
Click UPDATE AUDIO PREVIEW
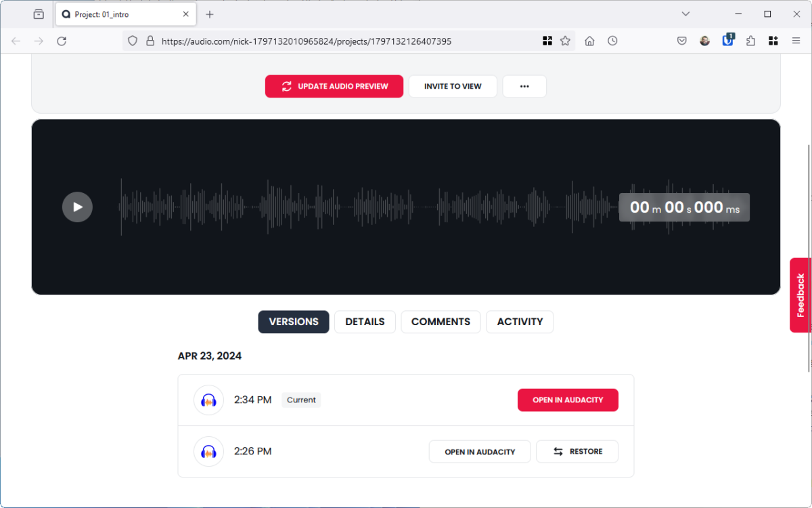334,86
